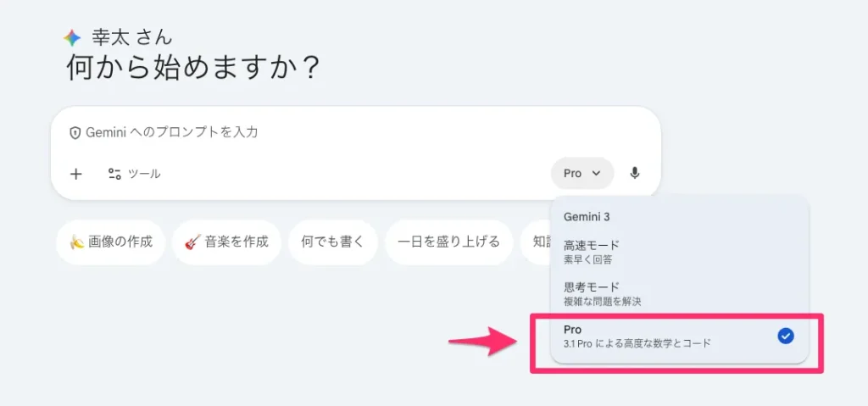Click the 何でも書く suggestion chip
Viewport: 868px width, 406px height.
coord(332,242)
